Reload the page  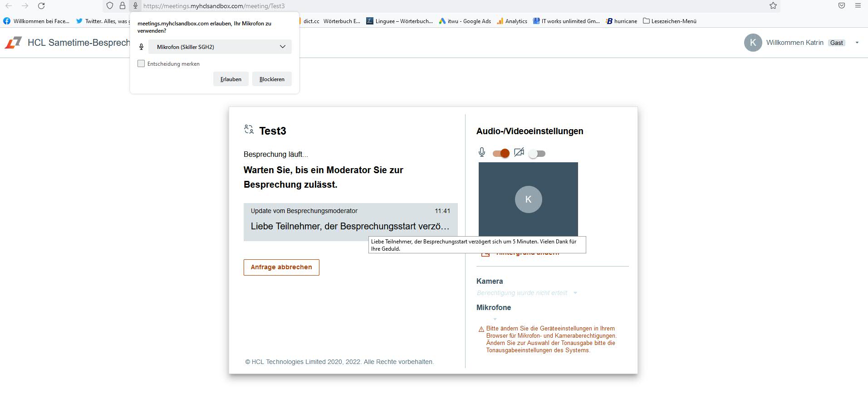pyautogui.click(x=41, y=6)
